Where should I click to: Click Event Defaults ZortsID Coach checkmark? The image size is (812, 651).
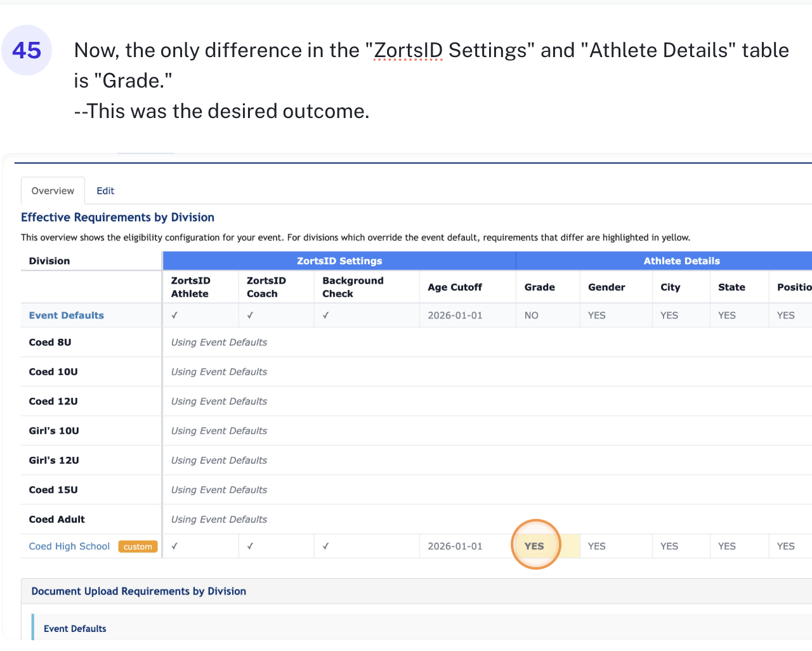[x=250, y=315]
